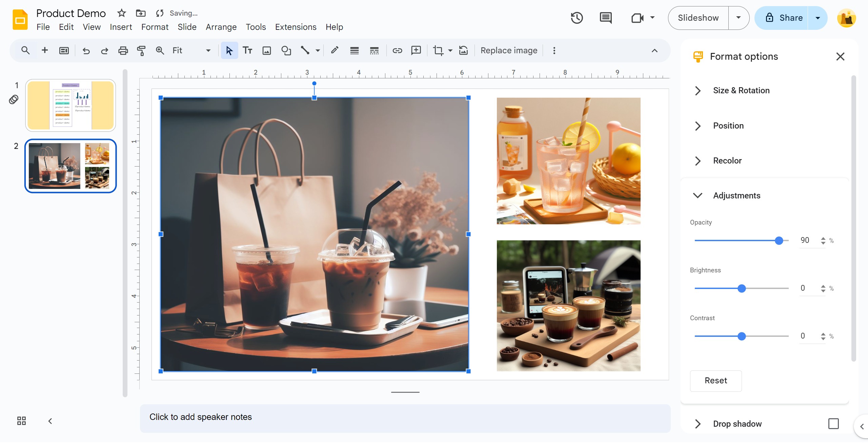Open the Google account avatar
The height and width of the screenshot is (443, 868).
pos(847,18)
